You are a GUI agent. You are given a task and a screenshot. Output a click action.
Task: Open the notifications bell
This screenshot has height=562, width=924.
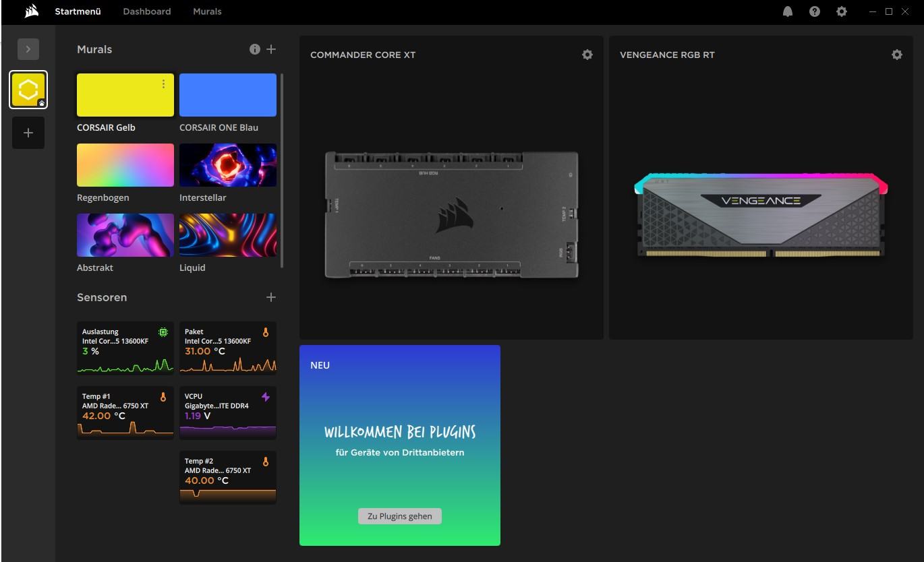(x=788, y=11)
